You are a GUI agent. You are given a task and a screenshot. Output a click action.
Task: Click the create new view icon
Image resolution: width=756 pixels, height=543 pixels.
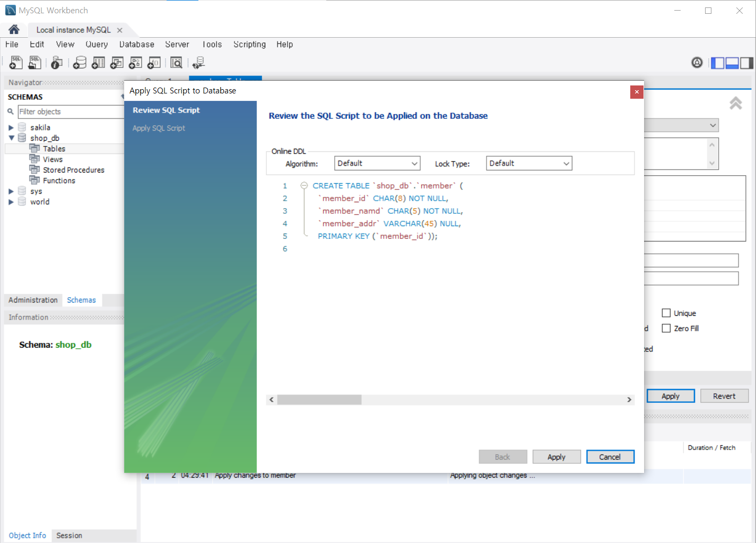click(117, 63)
